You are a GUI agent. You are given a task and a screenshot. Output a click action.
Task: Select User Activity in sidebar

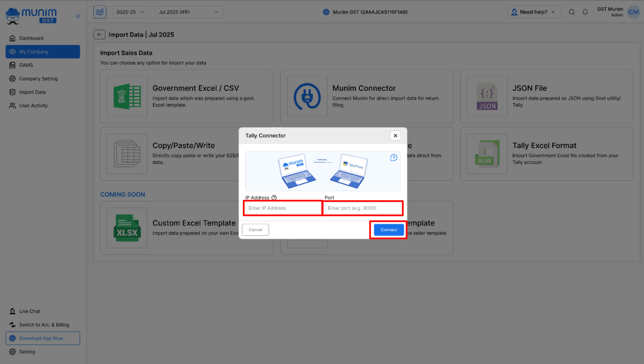[x=33, y=106]
